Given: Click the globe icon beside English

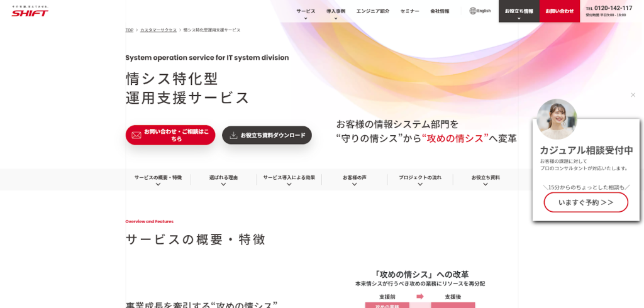Looking at the screenshot, I should click(473, 11).
